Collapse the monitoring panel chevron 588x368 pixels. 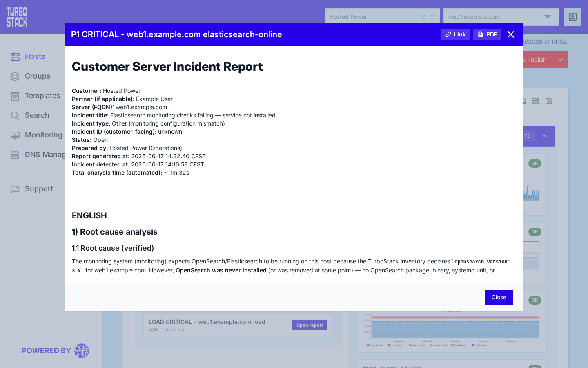(544, 136)
